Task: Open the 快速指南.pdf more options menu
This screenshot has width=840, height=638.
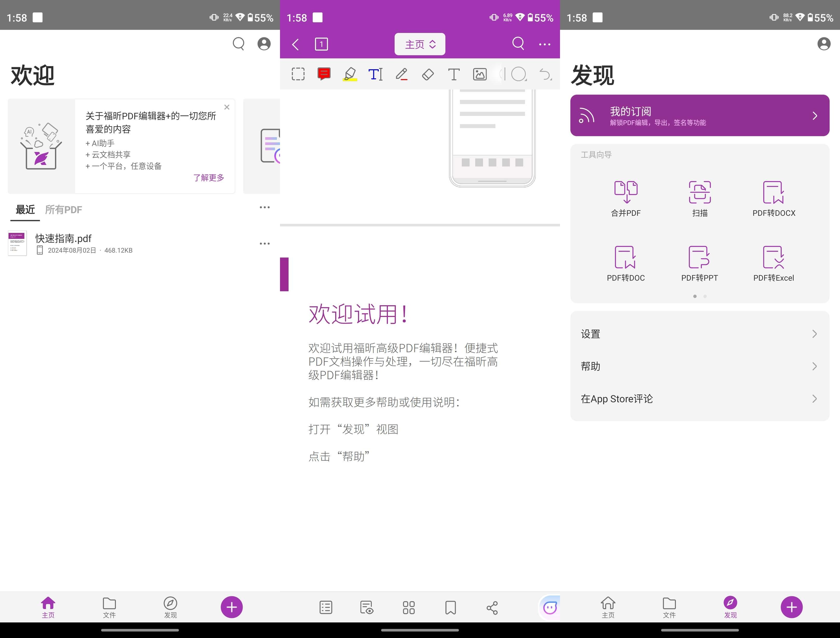Action: 265,244
